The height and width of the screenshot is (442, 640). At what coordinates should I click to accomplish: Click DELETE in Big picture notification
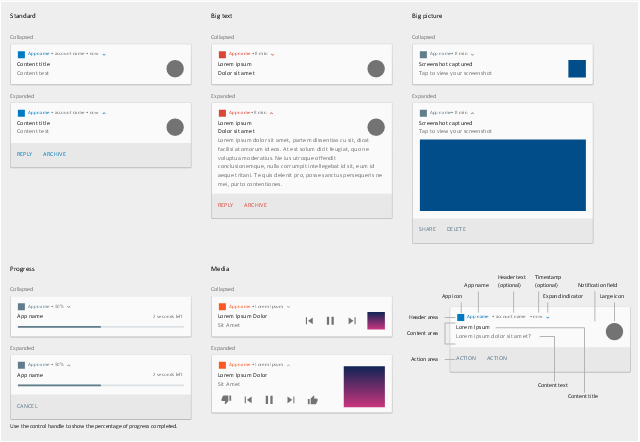[456, 229]
